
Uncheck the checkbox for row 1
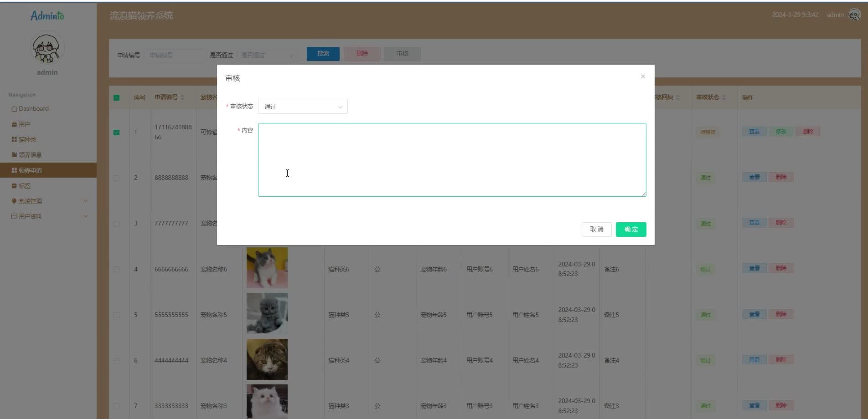click(117, 133)
